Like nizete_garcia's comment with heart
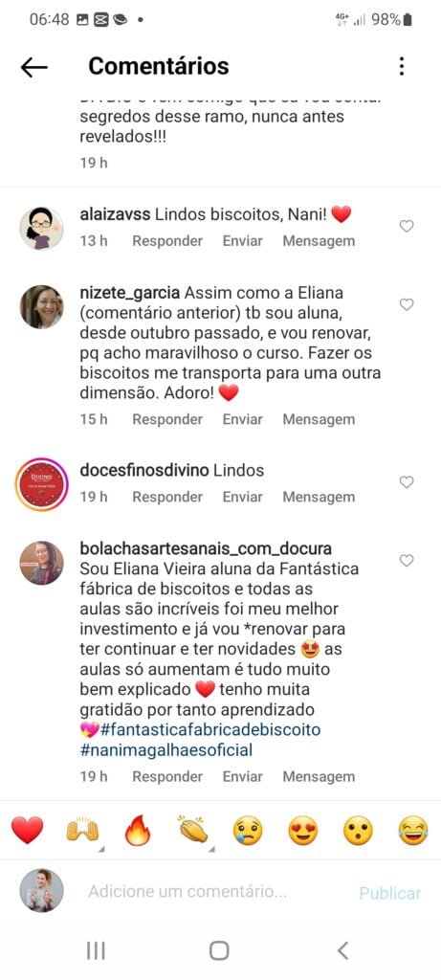Image resolution: width=441 pixels, height=980 pixels. [x=407, y=304]
